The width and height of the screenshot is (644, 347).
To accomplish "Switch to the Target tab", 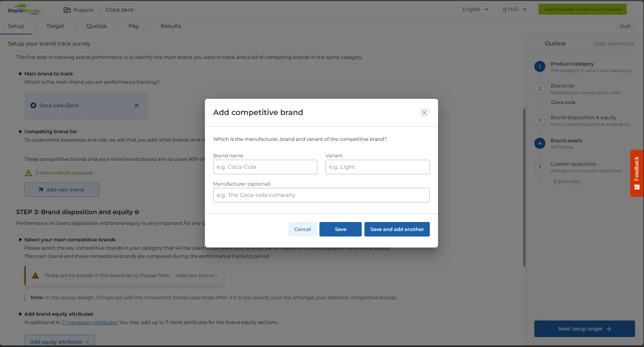I will pos(55,26).
